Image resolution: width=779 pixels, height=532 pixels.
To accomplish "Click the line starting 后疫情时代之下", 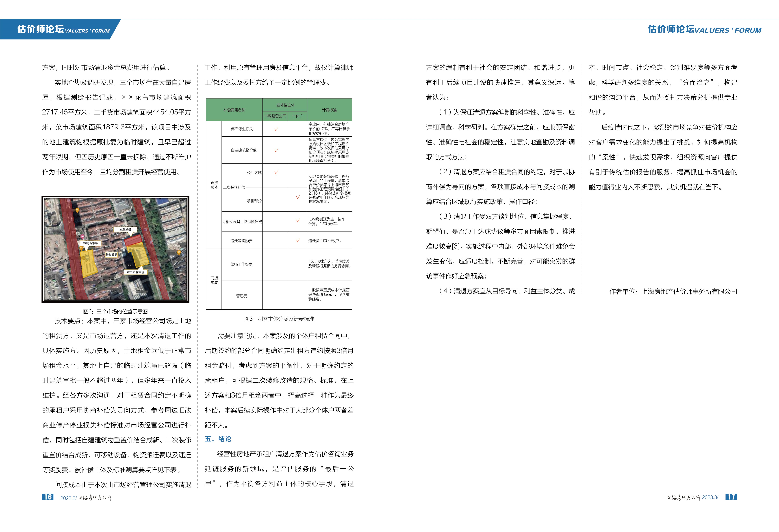I will [669, 127].
